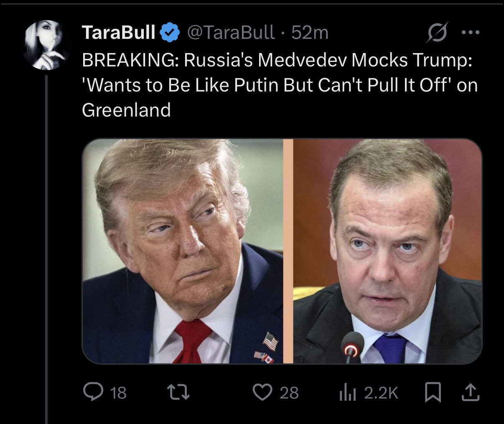Click the 2.2K view count
This screenshot has height=424, width=504.
click(382, 392)
